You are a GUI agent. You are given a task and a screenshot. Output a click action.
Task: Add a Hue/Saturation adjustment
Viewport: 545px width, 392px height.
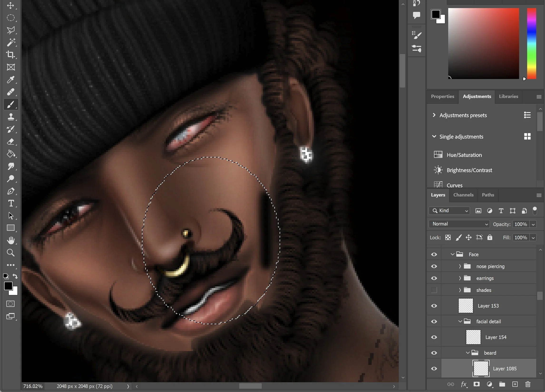(464, 155)
